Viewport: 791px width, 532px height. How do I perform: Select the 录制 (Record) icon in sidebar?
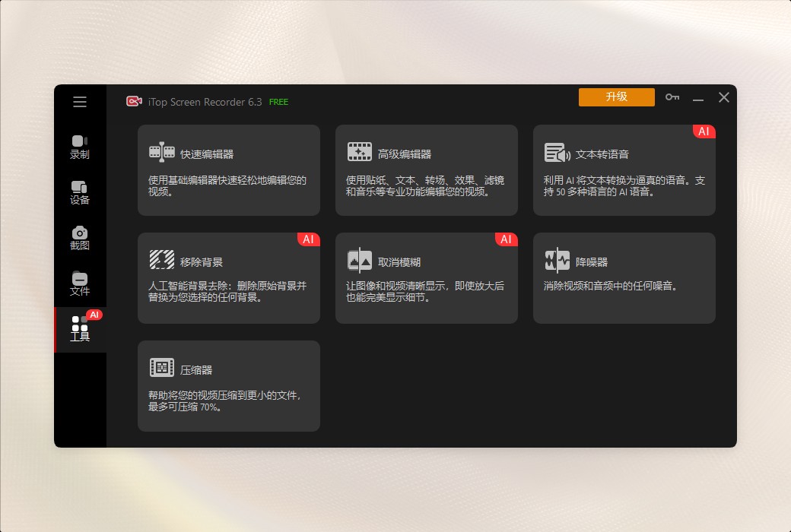(x=79, y=140)
